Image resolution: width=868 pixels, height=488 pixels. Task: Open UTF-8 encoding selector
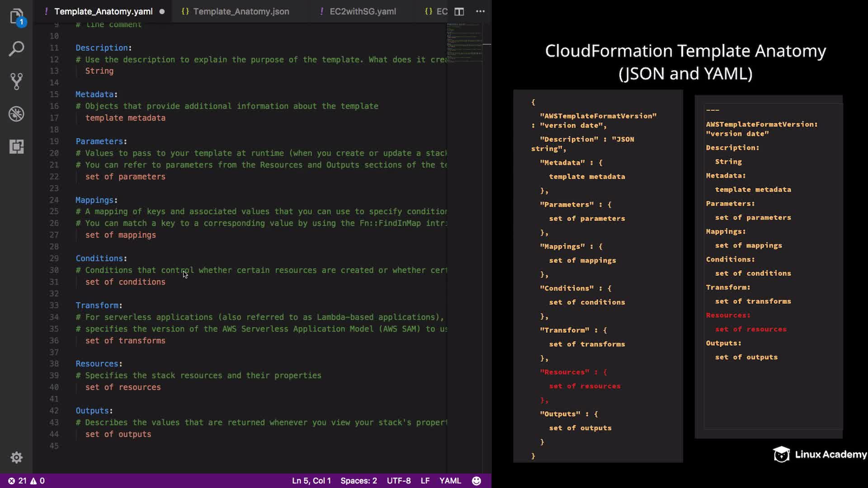coord(398,481)
